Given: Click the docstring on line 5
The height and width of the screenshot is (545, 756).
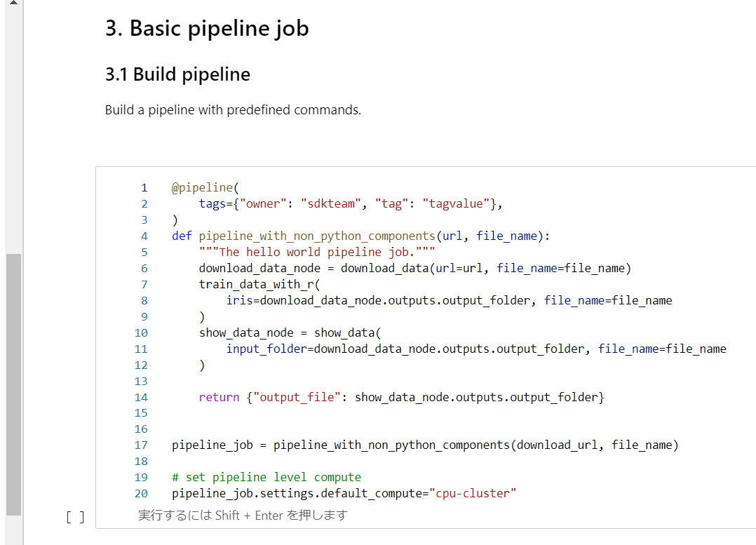Looking at the screenshot, I should [316, 252].
